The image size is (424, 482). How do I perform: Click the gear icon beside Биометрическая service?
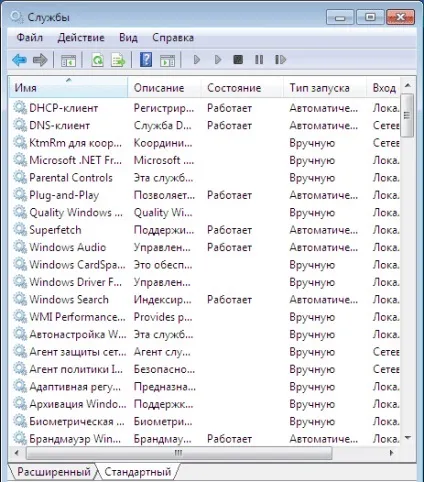tap(20, 421)
